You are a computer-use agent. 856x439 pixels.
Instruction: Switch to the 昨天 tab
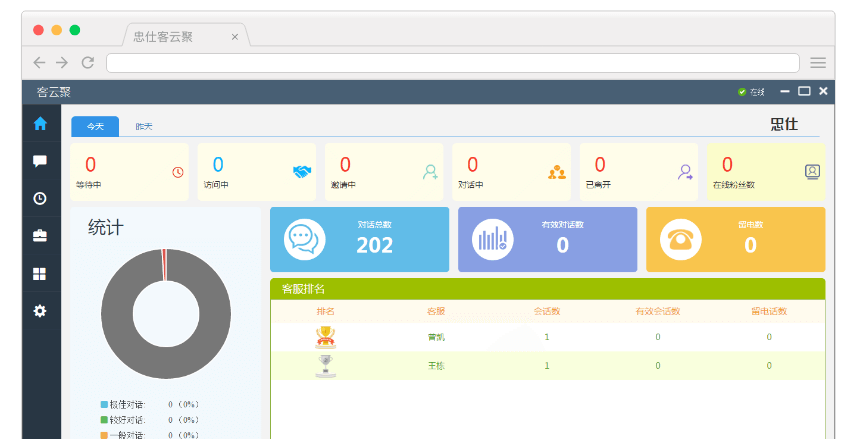(144, 127)
